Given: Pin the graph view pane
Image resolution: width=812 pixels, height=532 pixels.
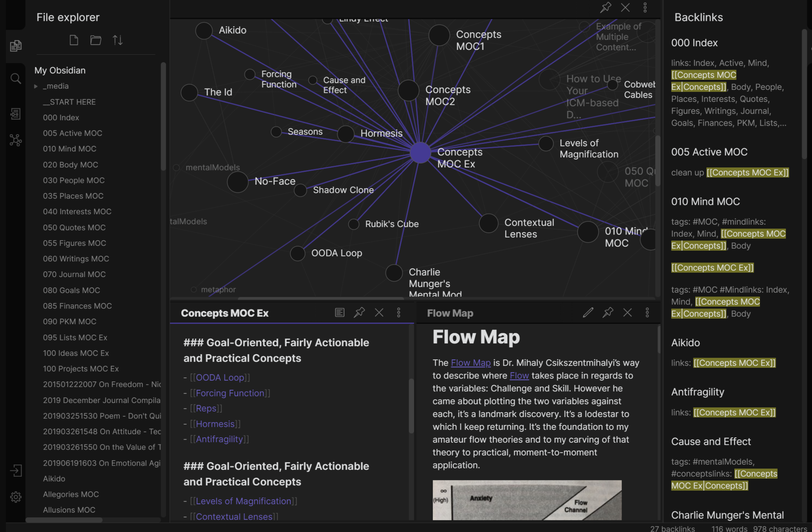Looking at the screenshot, I should pyautogui.click(x=606, y=7).
